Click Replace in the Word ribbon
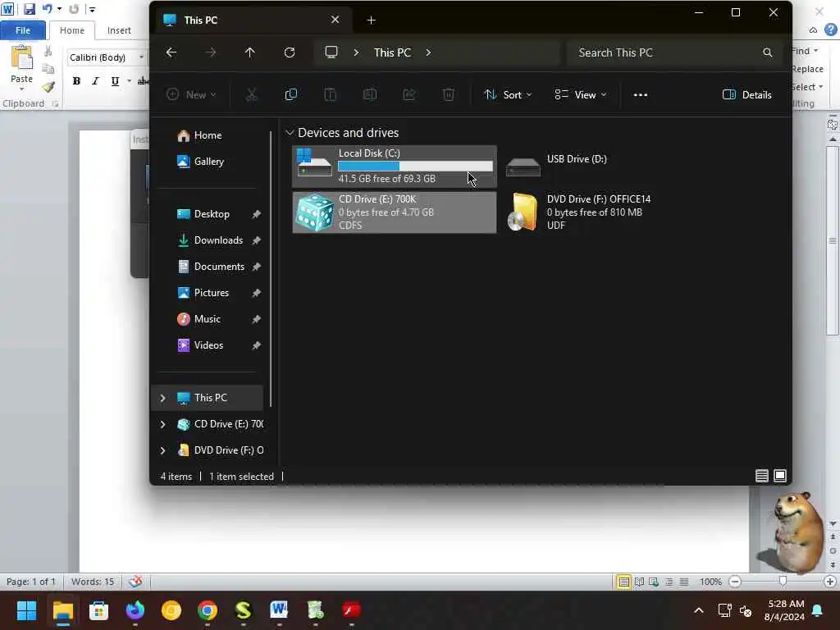 [x=807, y=69]
